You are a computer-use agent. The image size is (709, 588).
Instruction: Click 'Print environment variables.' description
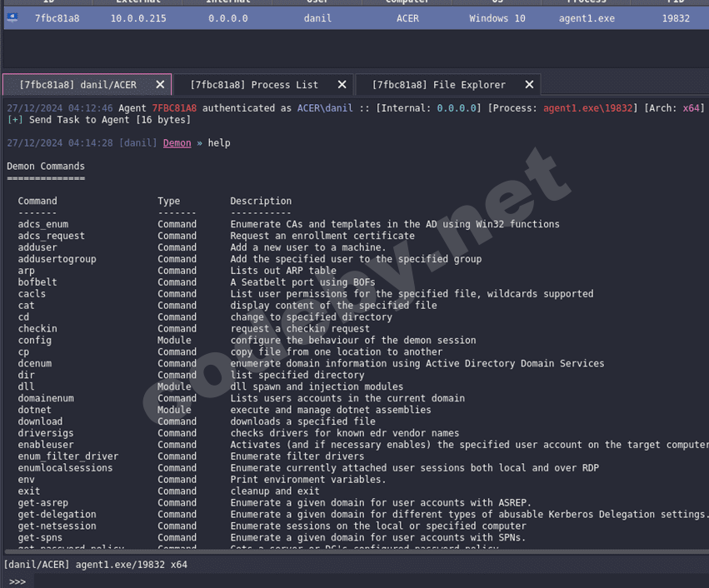point(308,480)
